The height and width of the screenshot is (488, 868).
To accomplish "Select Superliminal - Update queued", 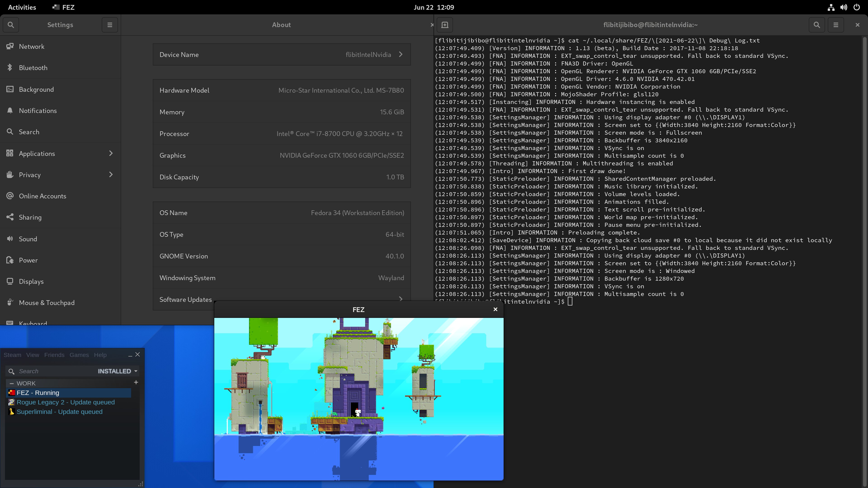I will [x=69, y=412].
